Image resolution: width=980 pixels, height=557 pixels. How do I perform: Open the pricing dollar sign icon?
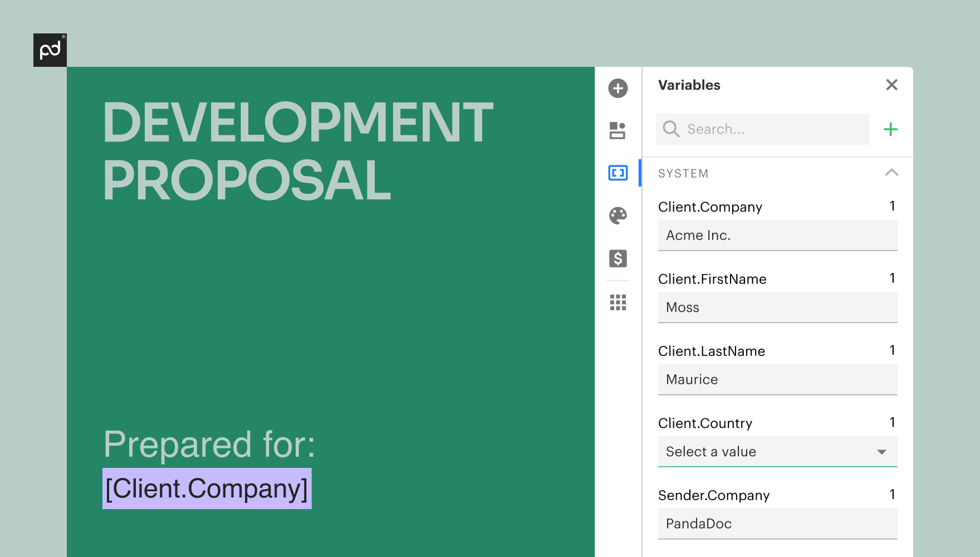click(x=618, y=258)
